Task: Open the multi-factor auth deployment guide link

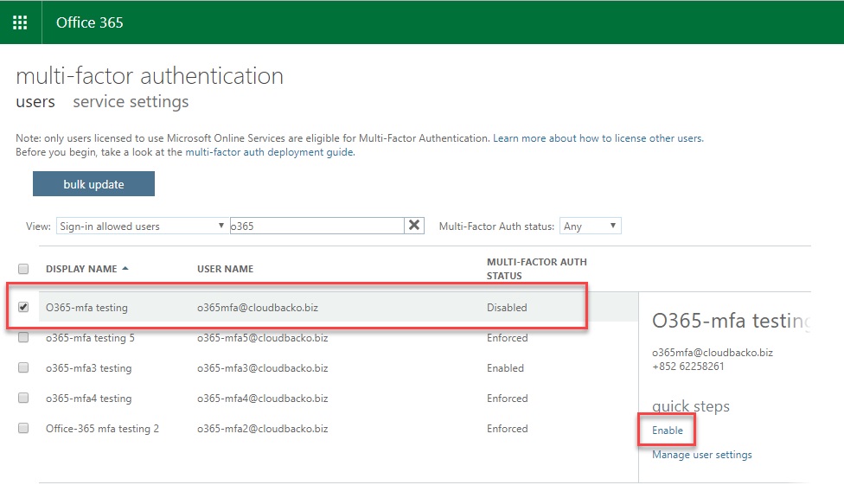Action: click(x=270, y=152)
